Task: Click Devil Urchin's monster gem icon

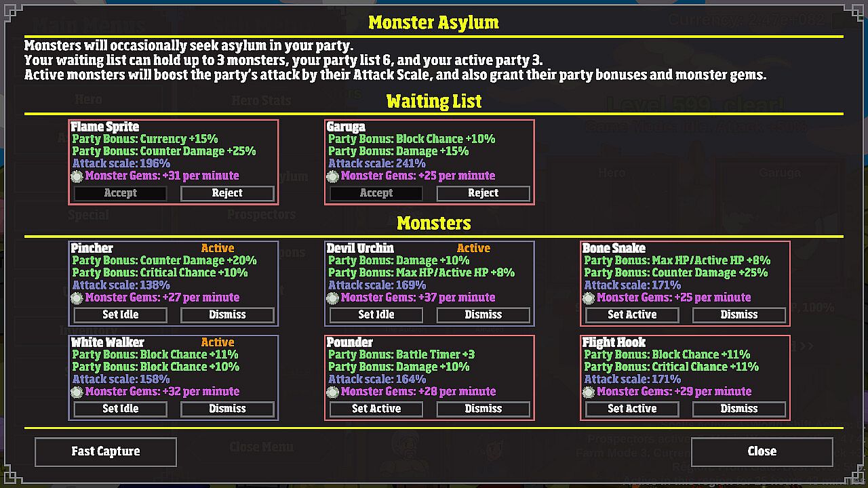Action: pyautogui.click(x=332, y=298)
